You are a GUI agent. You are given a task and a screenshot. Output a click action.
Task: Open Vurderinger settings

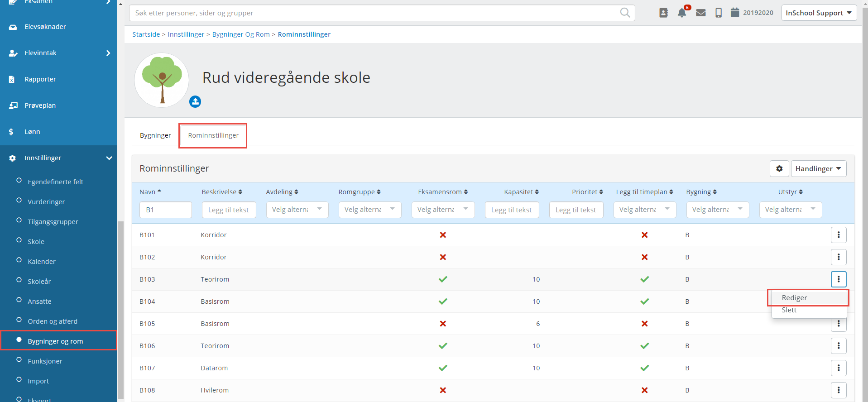(x=46, y=202)
